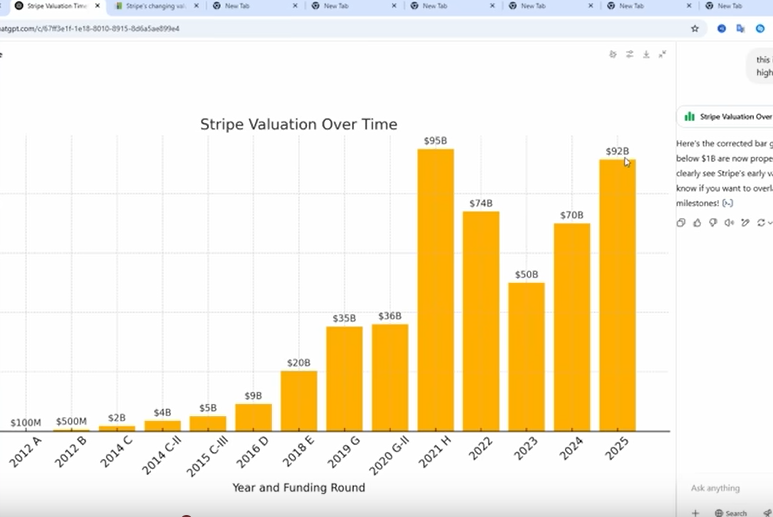Click the 2019 G axis label
773x517 pixels.
(344, 451)
